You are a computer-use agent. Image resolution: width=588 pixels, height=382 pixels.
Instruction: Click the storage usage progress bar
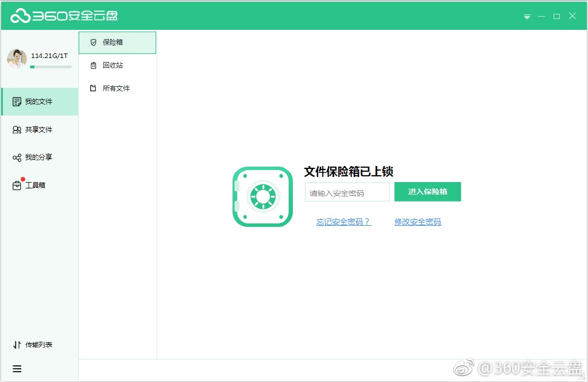pos(51,67)
